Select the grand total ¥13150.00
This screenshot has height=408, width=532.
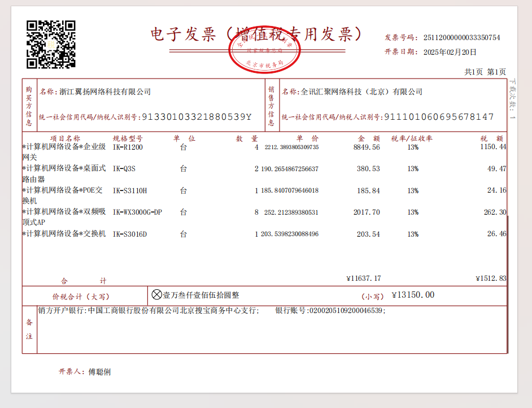coord(413,294)
